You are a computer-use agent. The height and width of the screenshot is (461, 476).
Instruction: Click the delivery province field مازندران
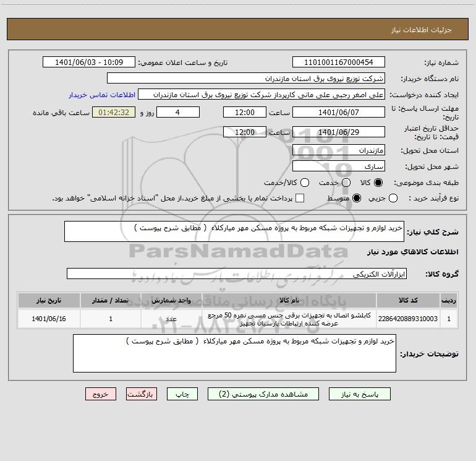(x=339, y=150)
